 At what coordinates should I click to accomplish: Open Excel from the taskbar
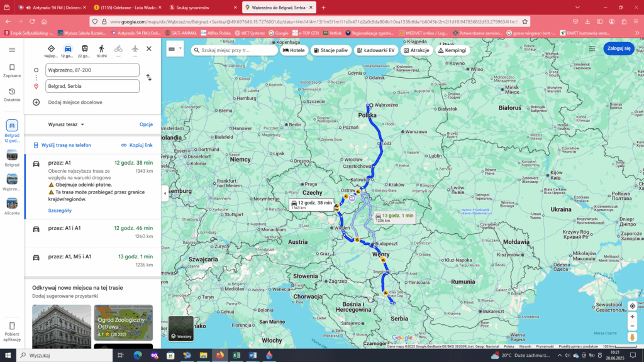(x=236, y=356)
